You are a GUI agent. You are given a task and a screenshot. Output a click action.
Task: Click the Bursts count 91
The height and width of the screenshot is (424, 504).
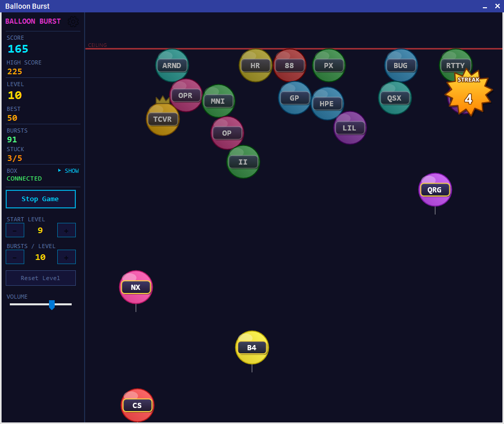click(x=12, y=139)
